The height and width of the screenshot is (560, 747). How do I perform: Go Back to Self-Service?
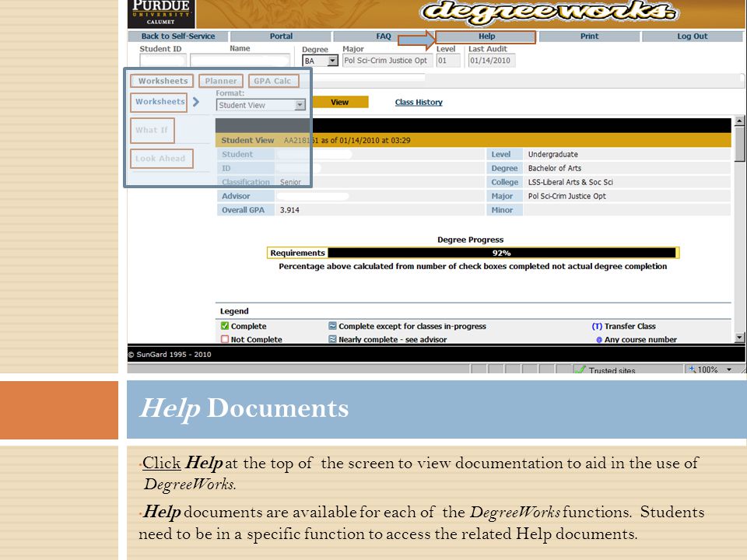(177, 37)
